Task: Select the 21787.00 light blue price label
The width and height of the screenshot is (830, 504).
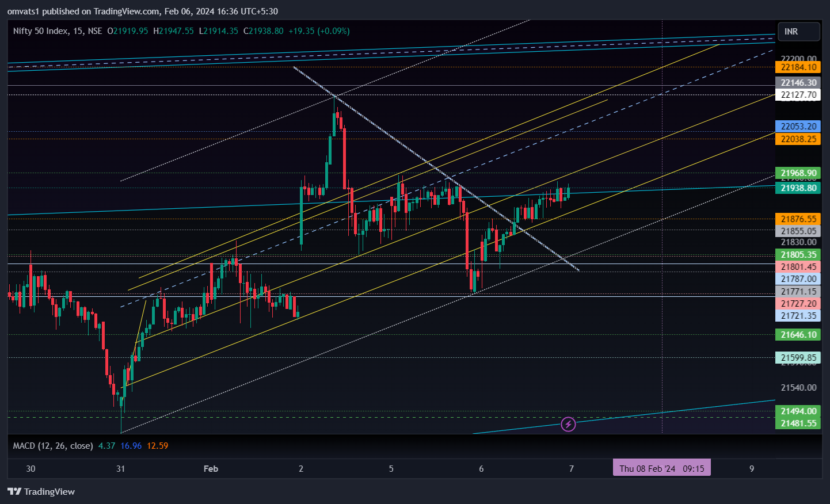Action: 798,279
